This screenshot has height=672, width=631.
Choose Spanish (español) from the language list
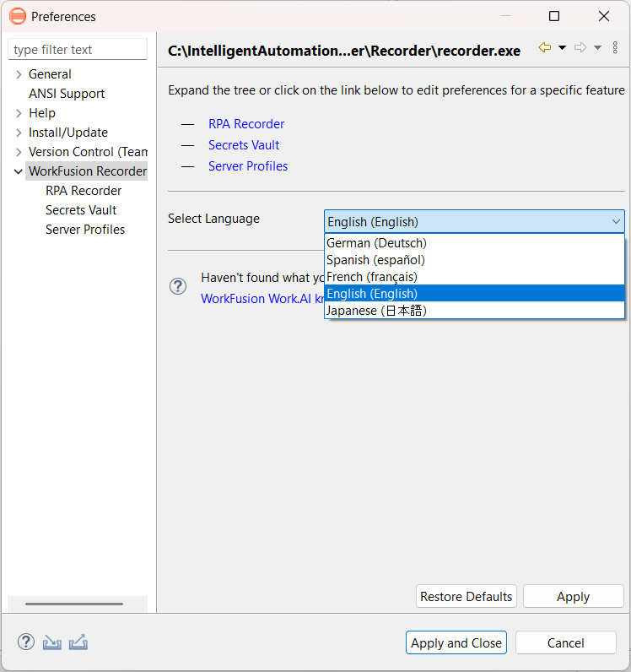tap(474, 260)
